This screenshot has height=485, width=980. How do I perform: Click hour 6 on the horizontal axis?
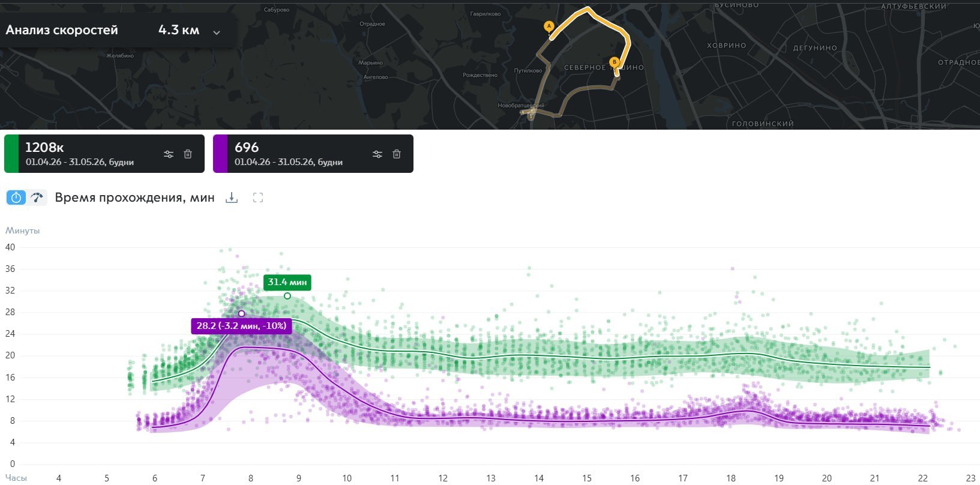(x=155, y=478)
